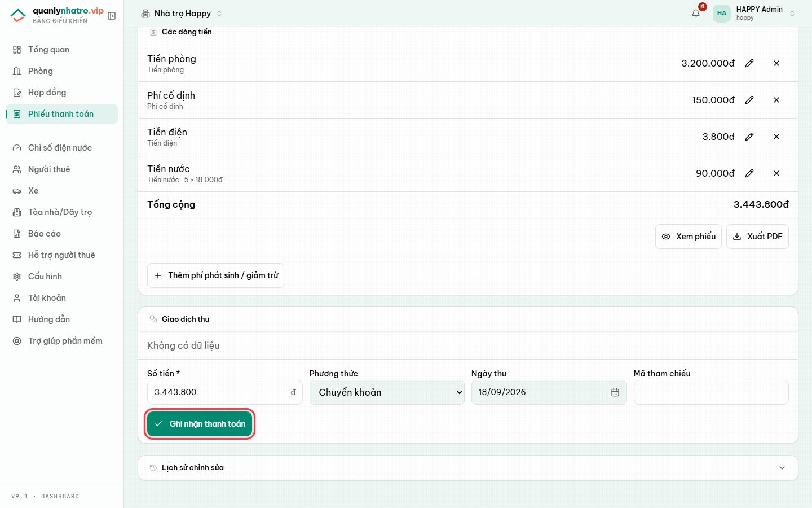Open Trợ giúp phần mềm help
Screen dimensions: 812x508
[62, 341]
